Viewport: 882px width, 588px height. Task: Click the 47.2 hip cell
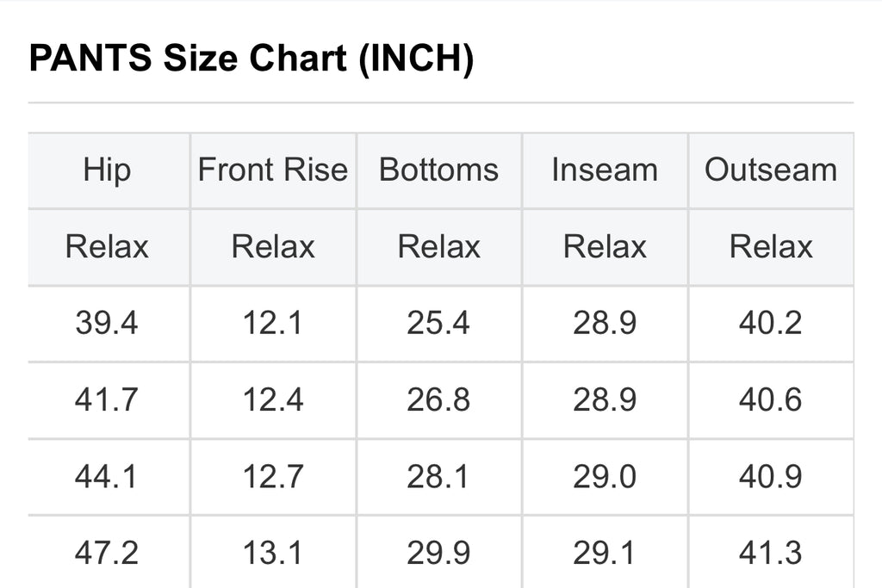(x=107, y=553)
